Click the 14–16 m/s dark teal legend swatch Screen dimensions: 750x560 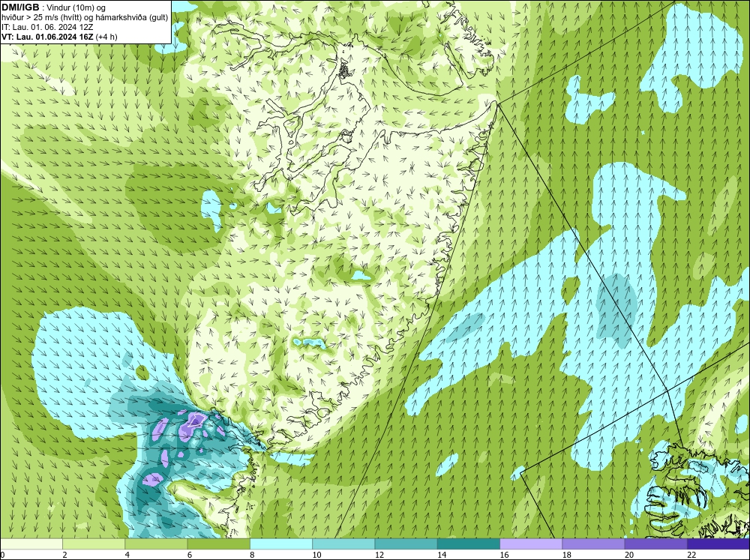468,544
